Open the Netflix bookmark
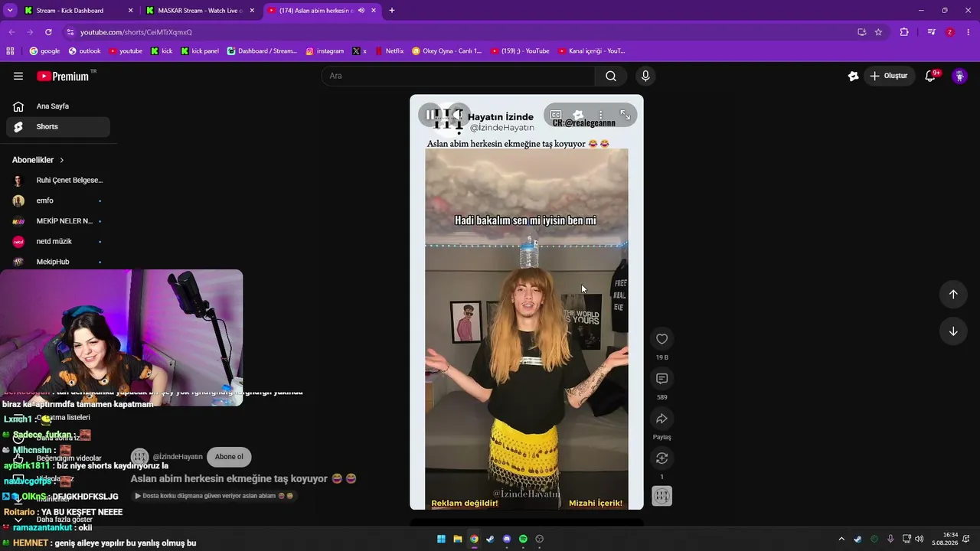 (389, 51)
